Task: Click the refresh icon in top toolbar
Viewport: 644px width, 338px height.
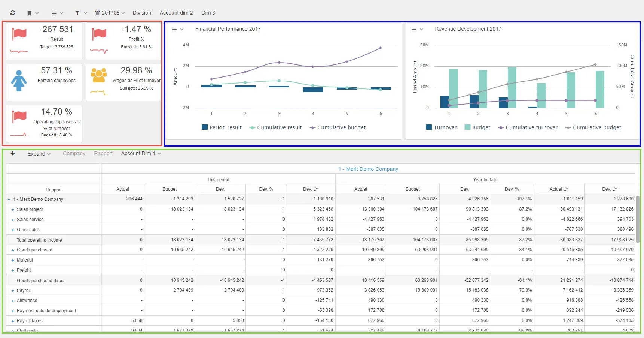Action: 13,13
